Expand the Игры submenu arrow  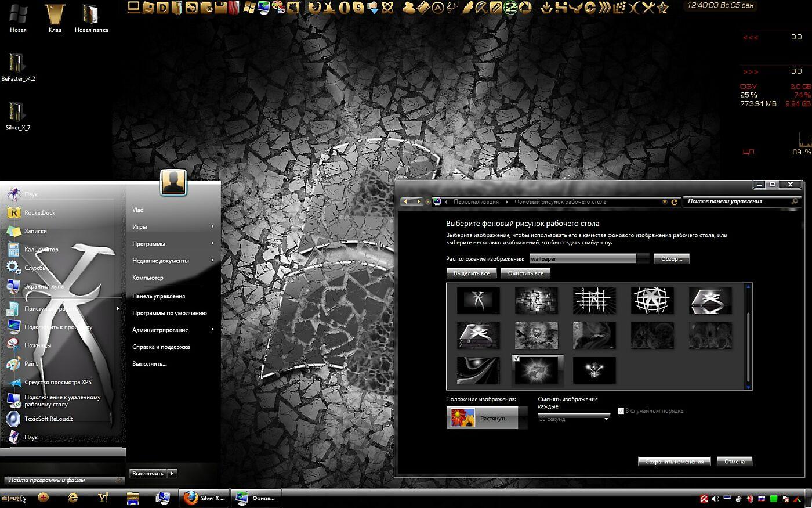pyautogui.click(x=213, y=226)
